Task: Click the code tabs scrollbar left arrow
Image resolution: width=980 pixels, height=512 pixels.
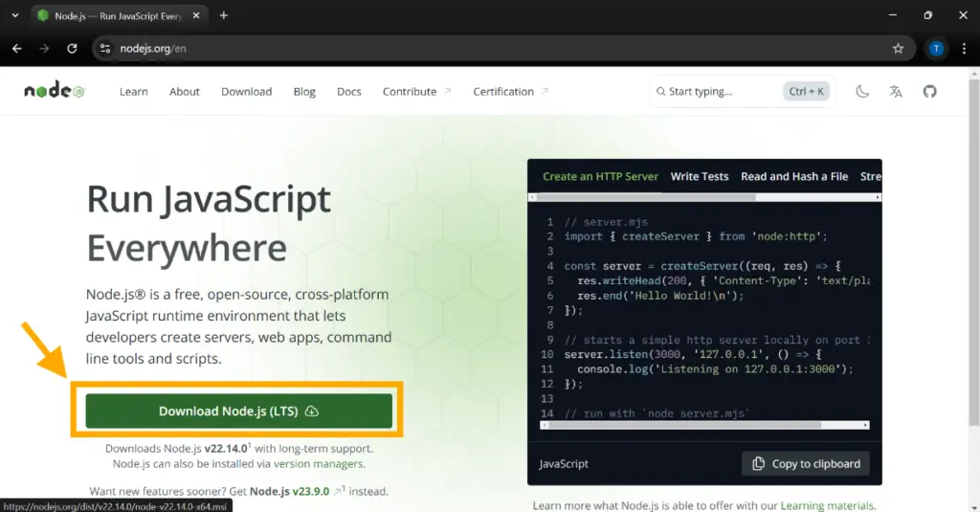Action: [x=532, y=197]
